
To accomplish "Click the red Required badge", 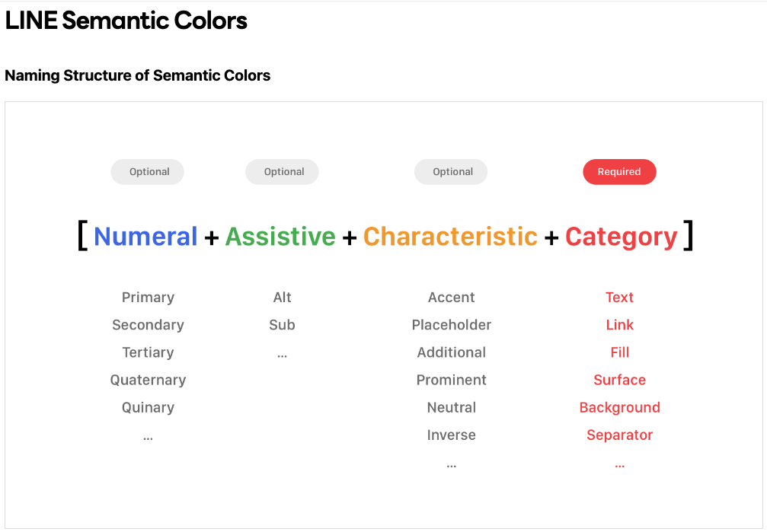I will [x=619, y=172].
